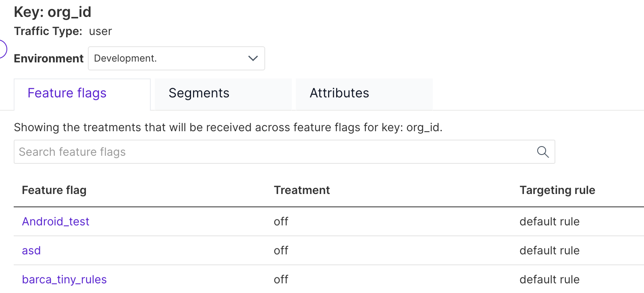
Task: Select the Attributes tab
Action: [339, 93]
